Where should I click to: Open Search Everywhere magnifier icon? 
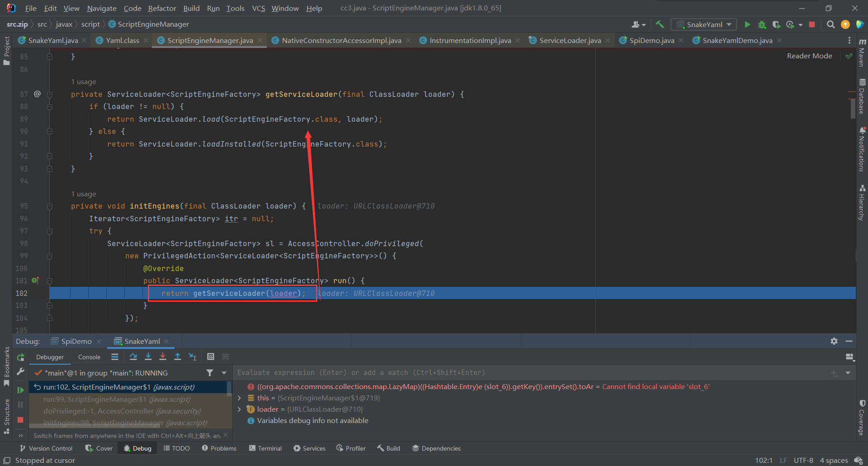pos(830,24)
